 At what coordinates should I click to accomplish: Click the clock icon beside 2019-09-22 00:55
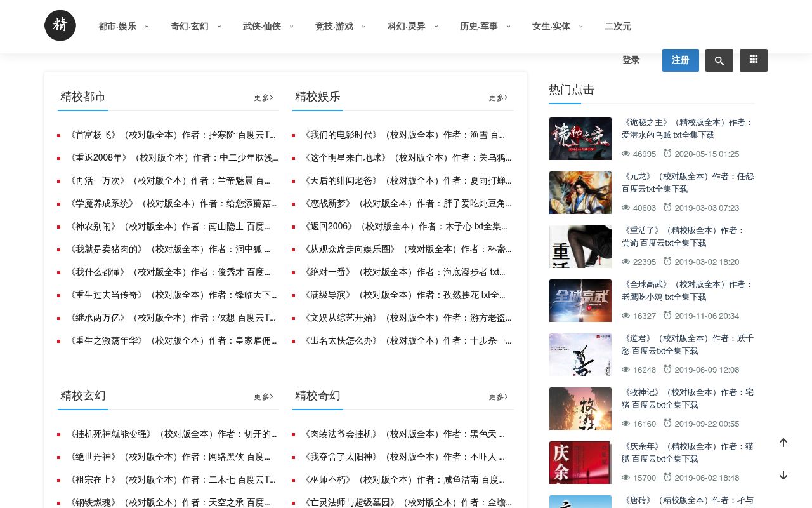click(x=667, y=423)
